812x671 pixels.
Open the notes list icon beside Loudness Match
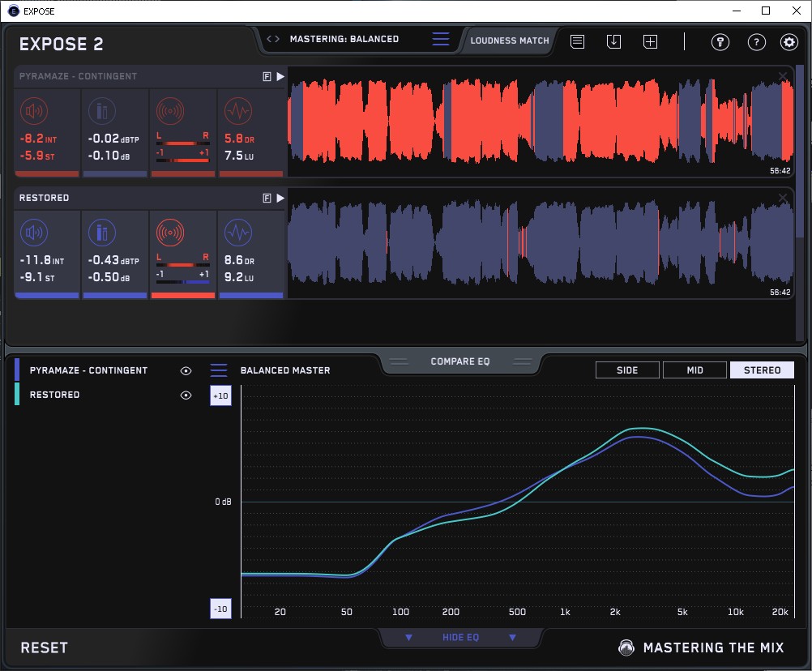[x=577, y=41]
